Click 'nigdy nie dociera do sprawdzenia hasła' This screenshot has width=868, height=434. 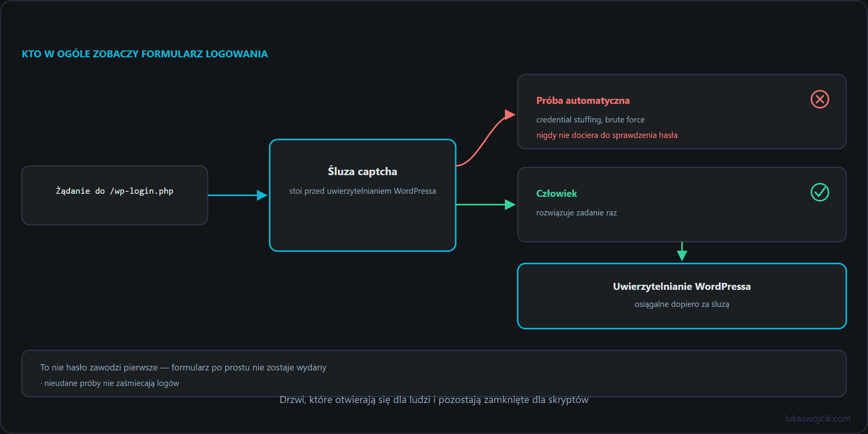607,135
